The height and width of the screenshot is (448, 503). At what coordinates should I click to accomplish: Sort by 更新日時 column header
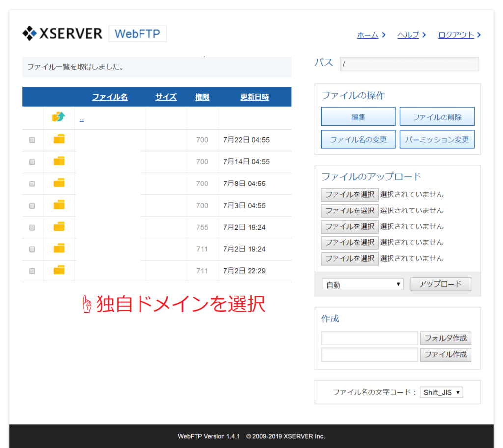click(255, 97)
